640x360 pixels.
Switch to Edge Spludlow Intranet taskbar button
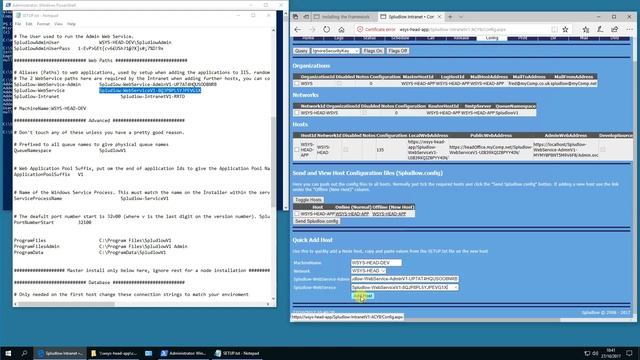60,353
